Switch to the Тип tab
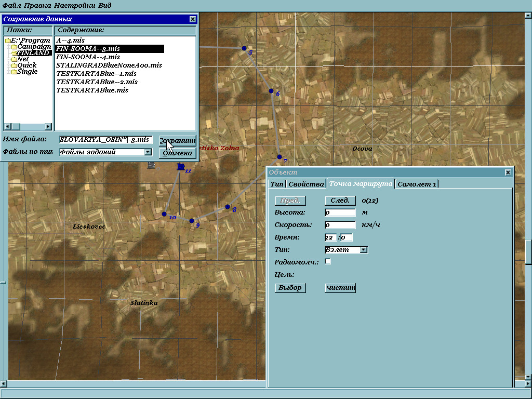 [x=277, y=184]
